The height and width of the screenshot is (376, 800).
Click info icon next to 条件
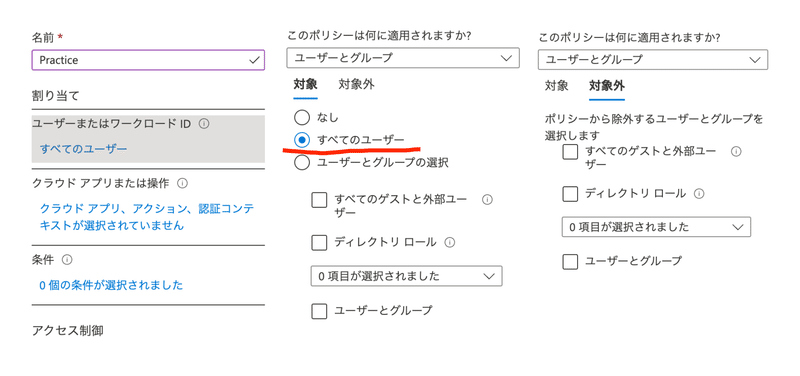[67, 260]
